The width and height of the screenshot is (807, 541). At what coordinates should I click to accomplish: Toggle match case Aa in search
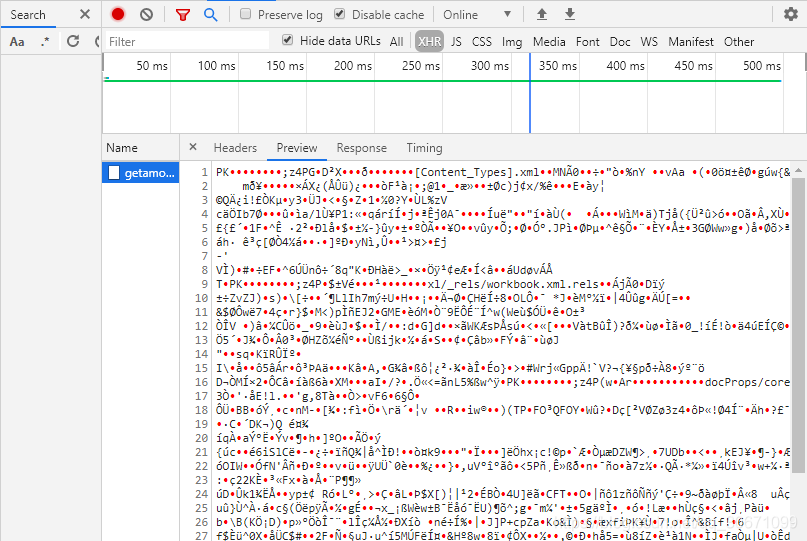coord(17,42)
